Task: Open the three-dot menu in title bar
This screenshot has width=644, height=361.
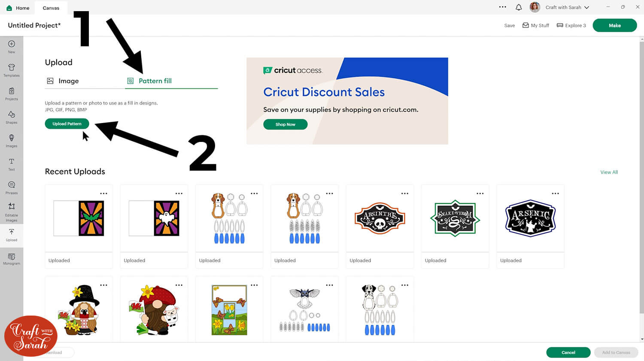Action: [x=503, y=7]
